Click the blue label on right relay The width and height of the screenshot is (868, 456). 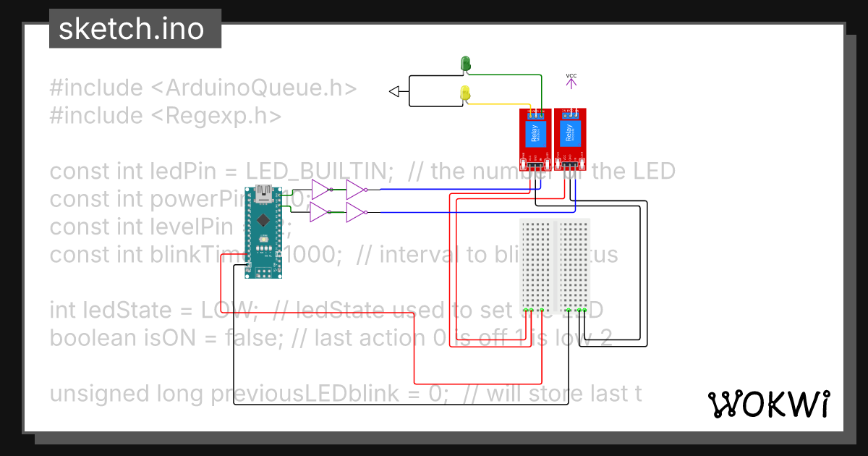(569, 134)
